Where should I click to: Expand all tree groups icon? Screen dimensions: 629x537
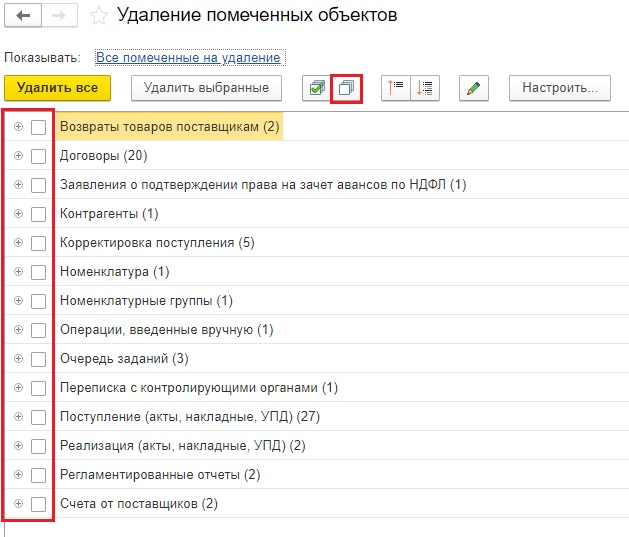425,88
